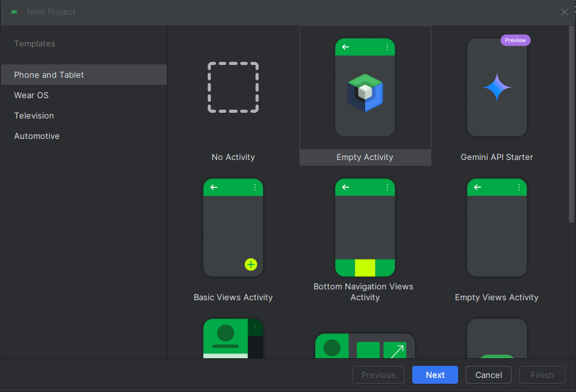Click the Preview badge on Gemini API Starter
This screenshot has height=392, width=576.
pos(515,40)
